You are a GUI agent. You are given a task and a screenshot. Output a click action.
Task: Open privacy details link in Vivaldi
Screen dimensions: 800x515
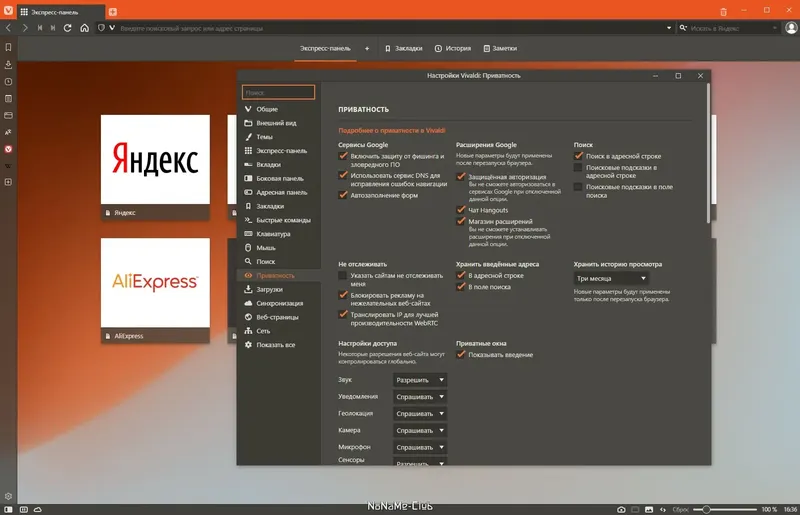392,131
